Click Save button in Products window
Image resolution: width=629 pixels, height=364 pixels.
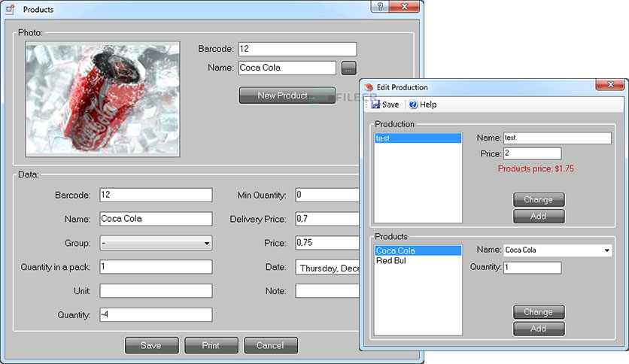click(152, 345)
